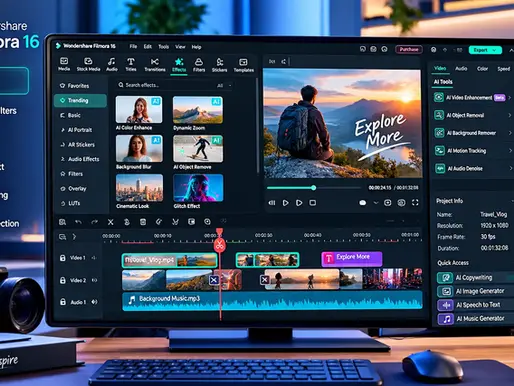Stop the preview playback
The width and height of the screenshot is (514, 386).
[x=312, y=203]
